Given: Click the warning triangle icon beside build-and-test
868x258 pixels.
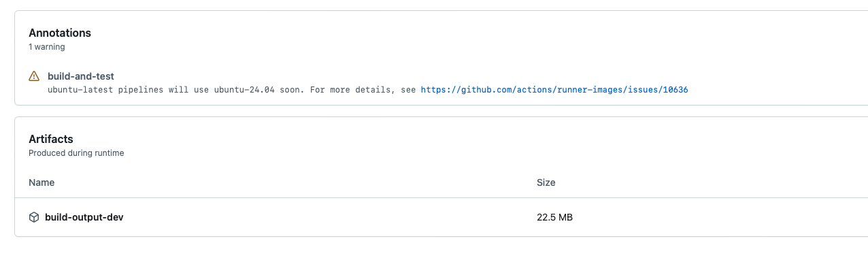Looking at the screenshot, I should point(34,76).
